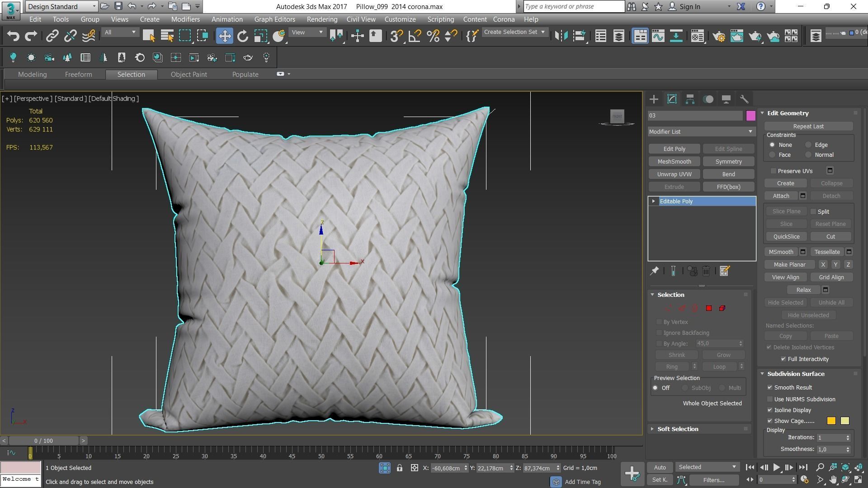Viewport: 868px width, 488px height.
Task: Enable Preserve UVs checkbox
Action: click(x=774, y=171)
